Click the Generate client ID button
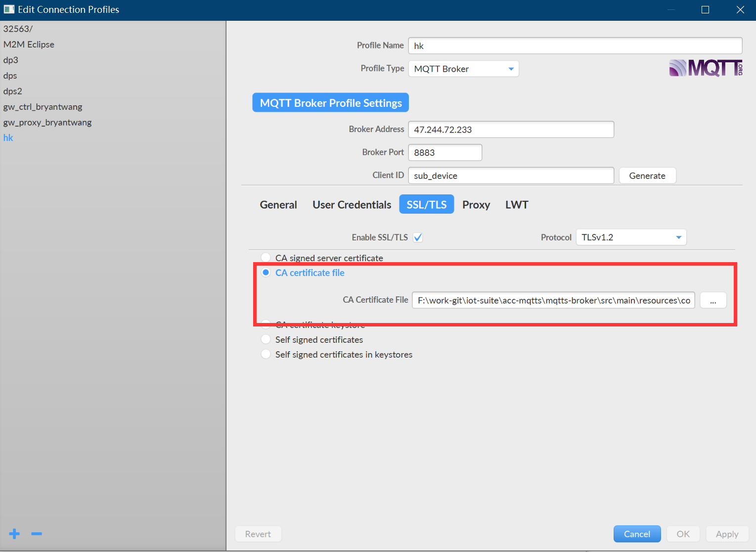 point(647,176)
